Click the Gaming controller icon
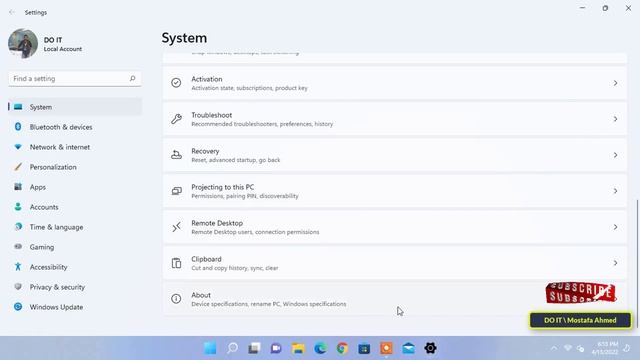 pos(18,247)
